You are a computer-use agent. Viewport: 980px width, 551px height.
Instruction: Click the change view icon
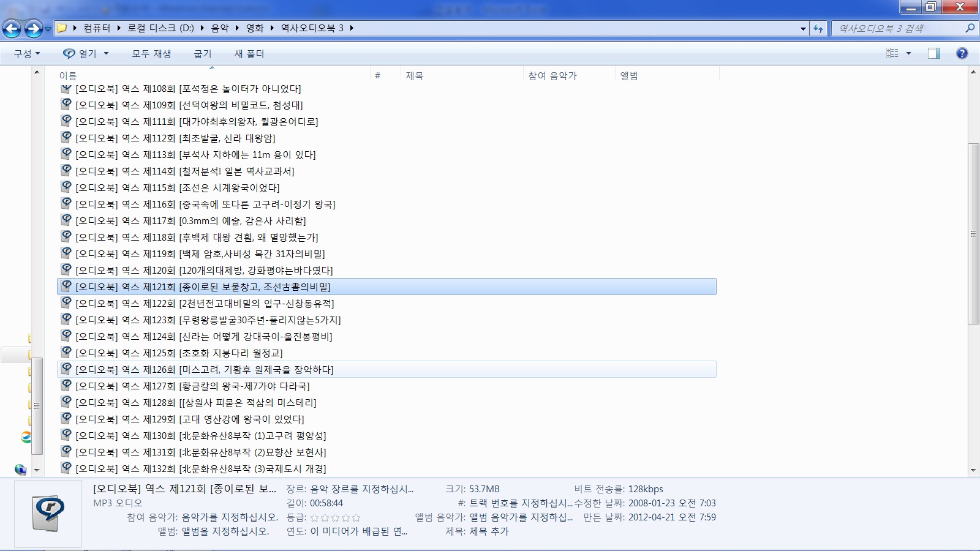click(x=892, y=54)
